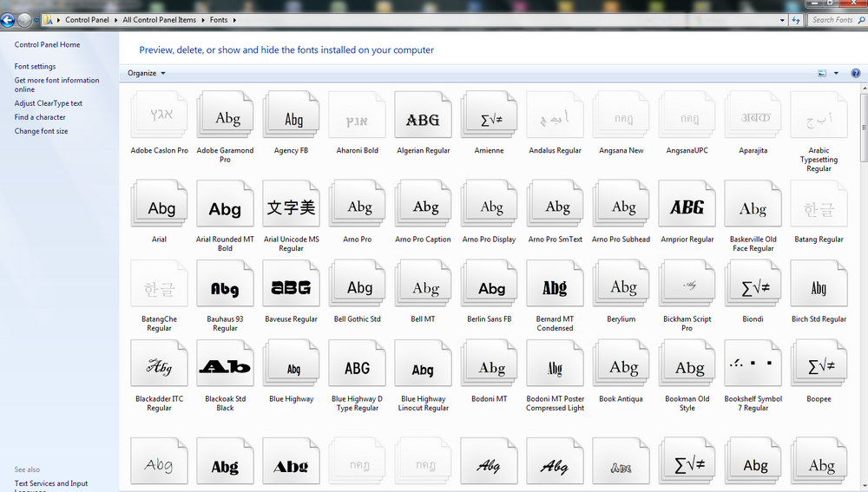
Task: Refresh the Fonts folder view
Action: (x=796, y=20)
